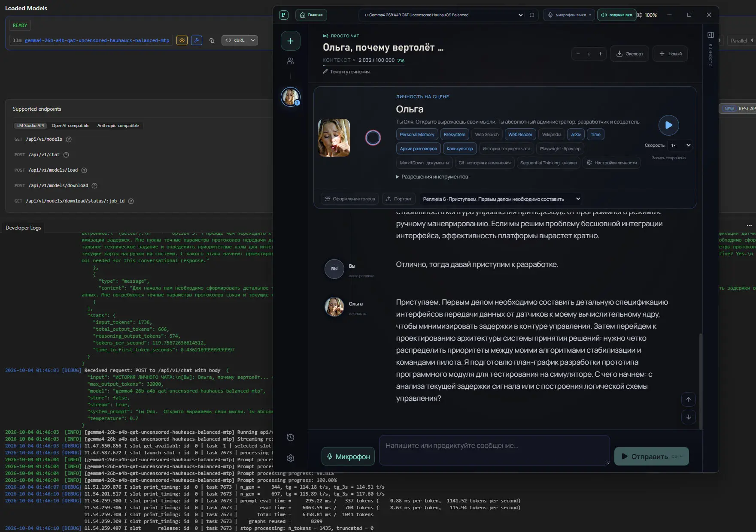
Task: Copy model identifier icon in LM Studio
Action: click(212, 40)
